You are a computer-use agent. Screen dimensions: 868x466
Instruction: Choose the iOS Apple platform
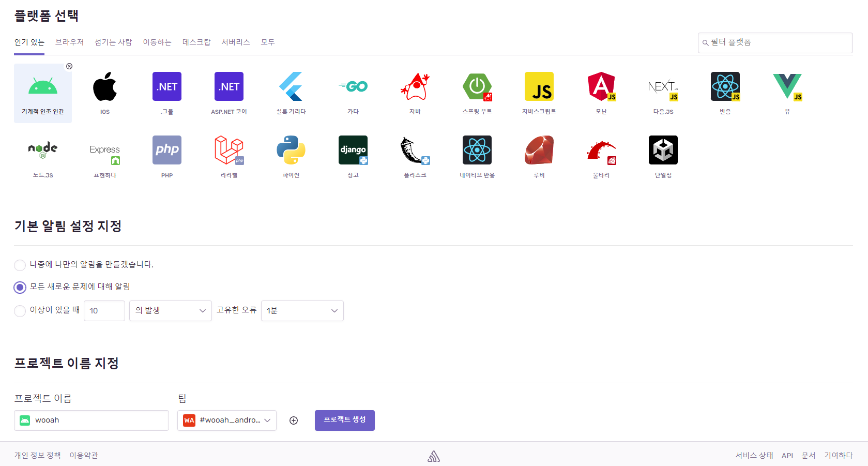click(105, 86)
